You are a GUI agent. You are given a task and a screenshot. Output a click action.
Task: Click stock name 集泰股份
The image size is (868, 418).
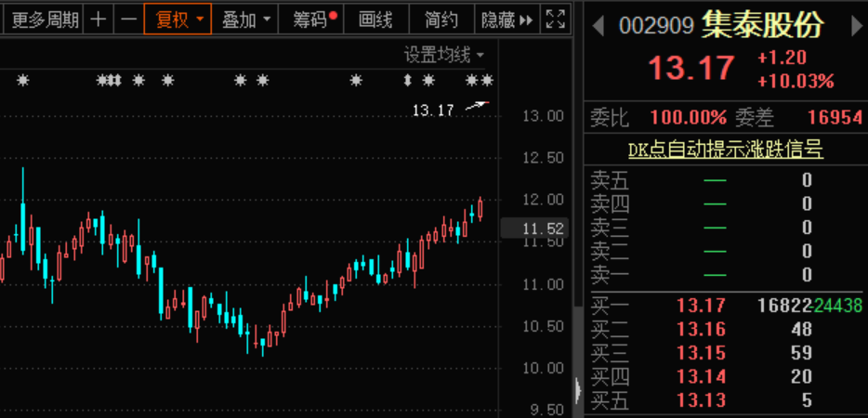pyautogui.click(x=763, y=25)
